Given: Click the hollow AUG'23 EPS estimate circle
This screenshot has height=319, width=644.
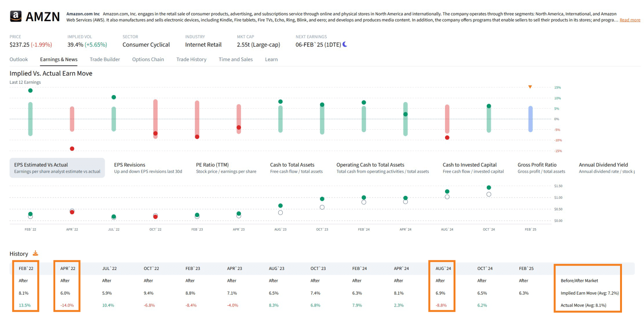Looking at the screenshot, I should (280, 212).
